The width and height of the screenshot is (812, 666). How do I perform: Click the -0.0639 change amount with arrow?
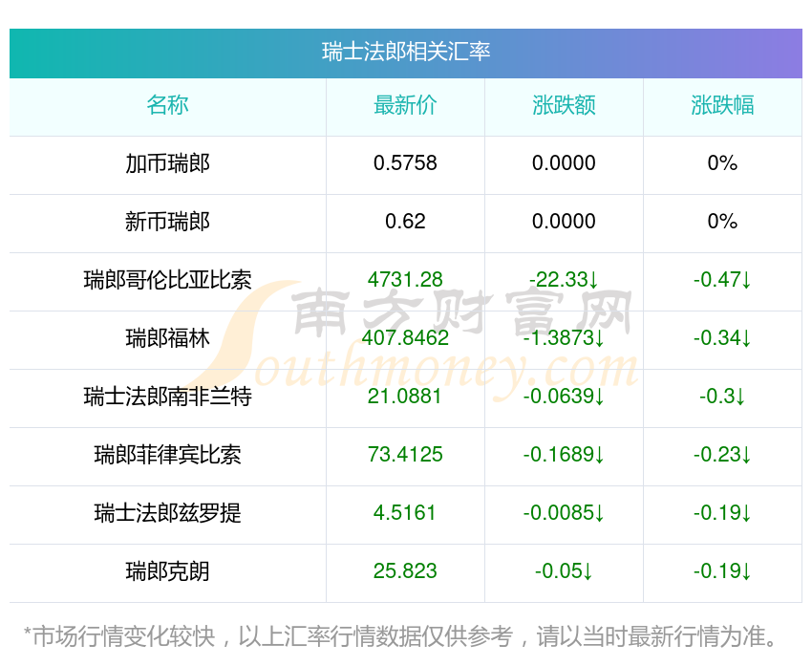click(x=564, y=397)
